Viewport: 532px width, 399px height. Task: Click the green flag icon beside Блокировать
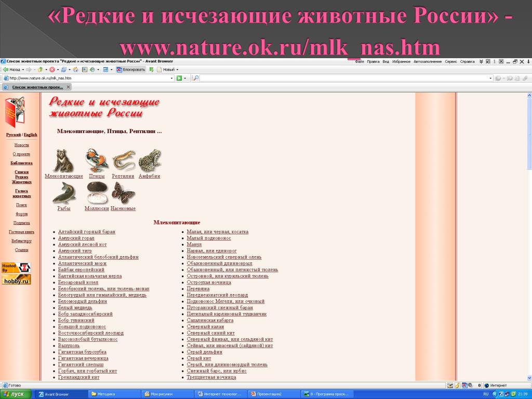point(151,70)
